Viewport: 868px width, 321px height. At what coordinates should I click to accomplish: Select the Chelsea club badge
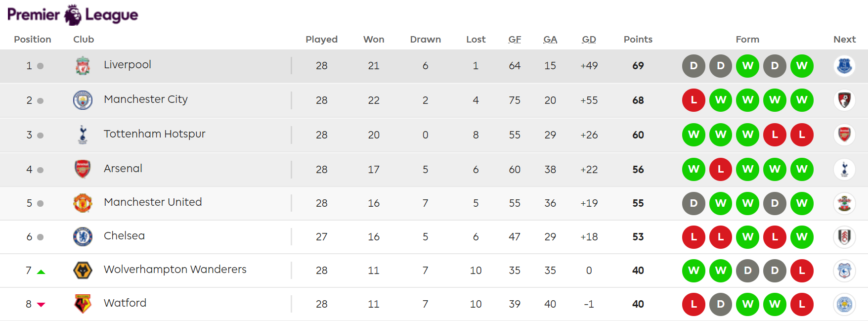[x=83, y=236]
